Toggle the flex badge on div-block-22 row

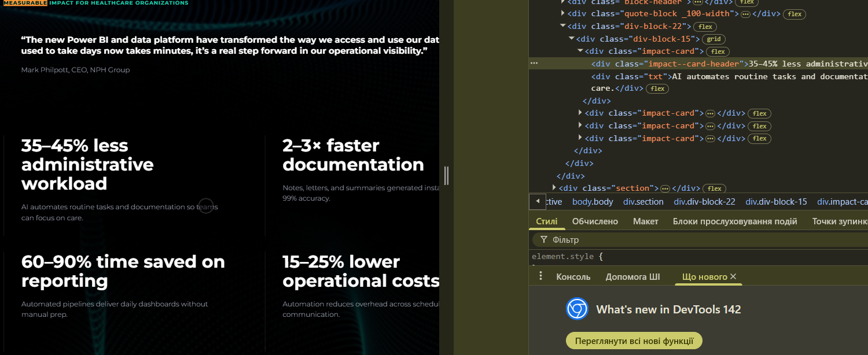click(705, 27)
